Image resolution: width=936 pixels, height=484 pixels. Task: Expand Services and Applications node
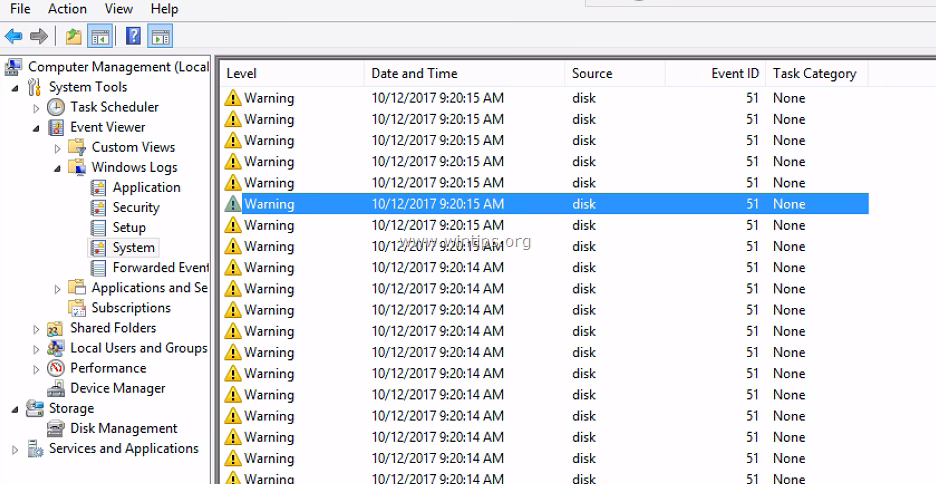pos(15,449)
